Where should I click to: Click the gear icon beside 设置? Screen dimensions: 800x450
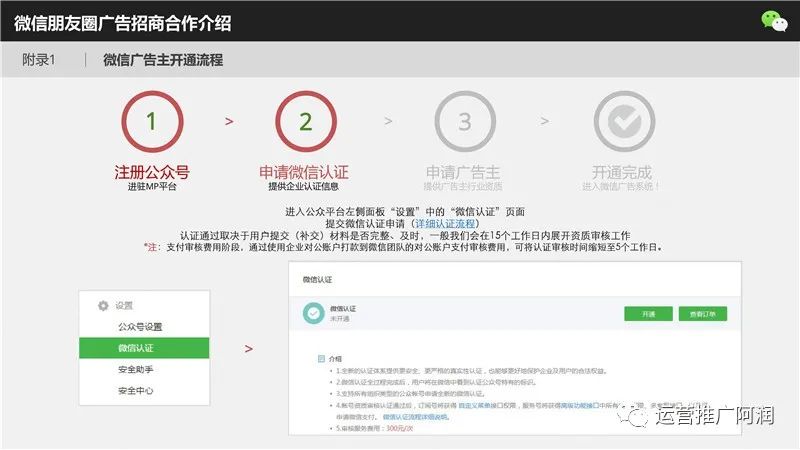tap(103, 306)
